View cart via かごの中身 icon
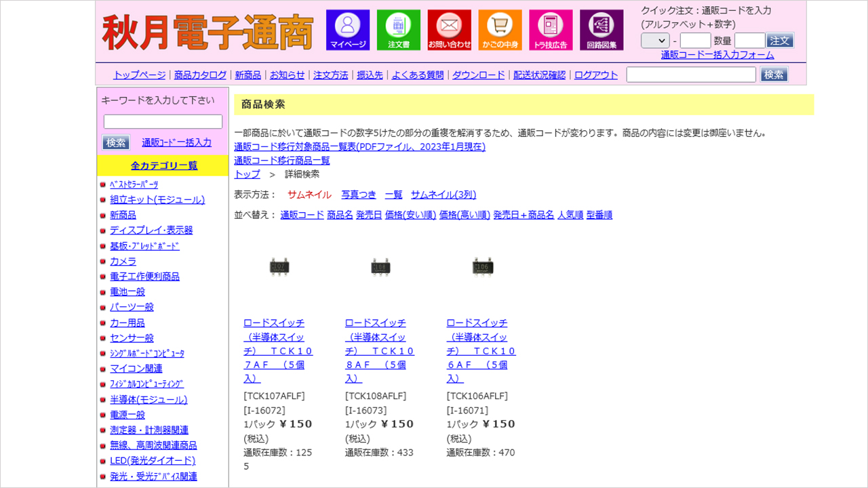The height and width of the screenshot is (488, 868). (x=500, y=30)
